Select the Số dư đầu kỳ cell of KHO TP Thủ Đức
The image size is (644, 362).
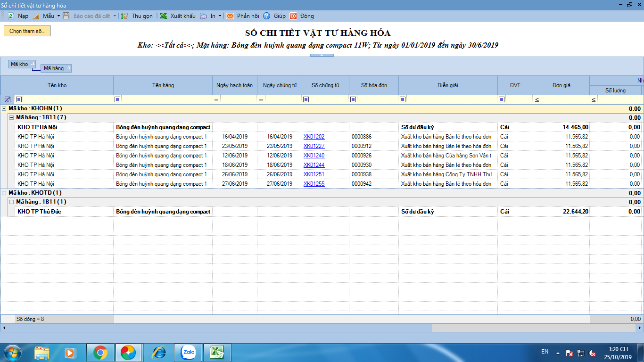tap(448, 212)
